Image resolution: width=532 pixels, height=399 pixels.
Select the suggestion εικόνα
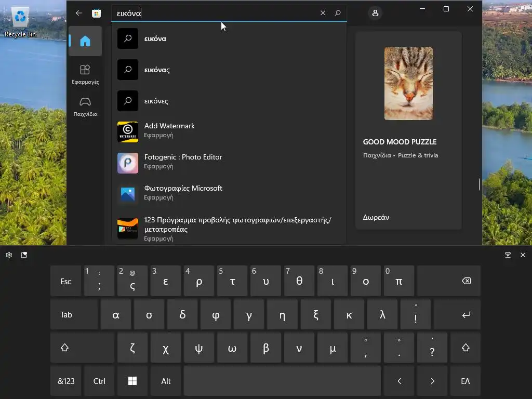(x=229, y=38)
